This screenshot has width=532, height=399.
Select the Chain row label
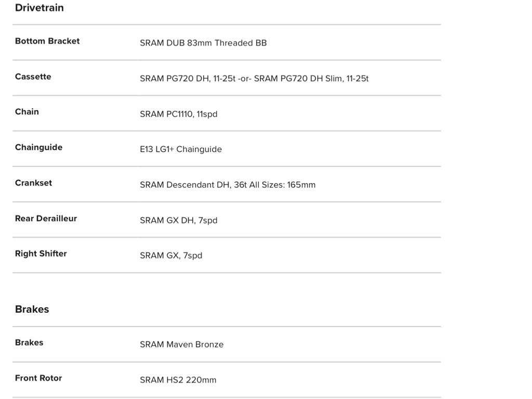[27, 112]
